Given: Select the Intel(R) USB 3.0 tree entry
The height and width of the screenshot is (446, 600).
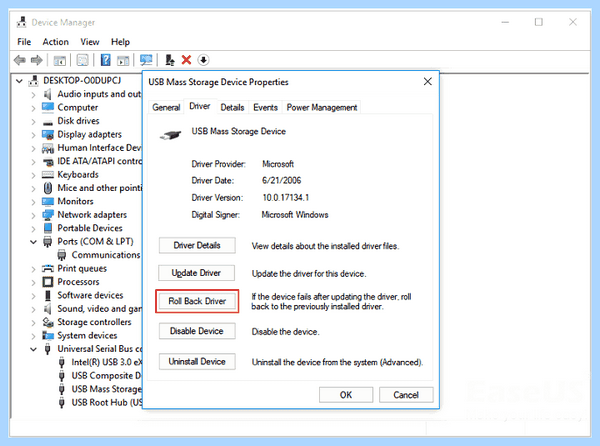Looking at the screenshot, I should [107, 363].
